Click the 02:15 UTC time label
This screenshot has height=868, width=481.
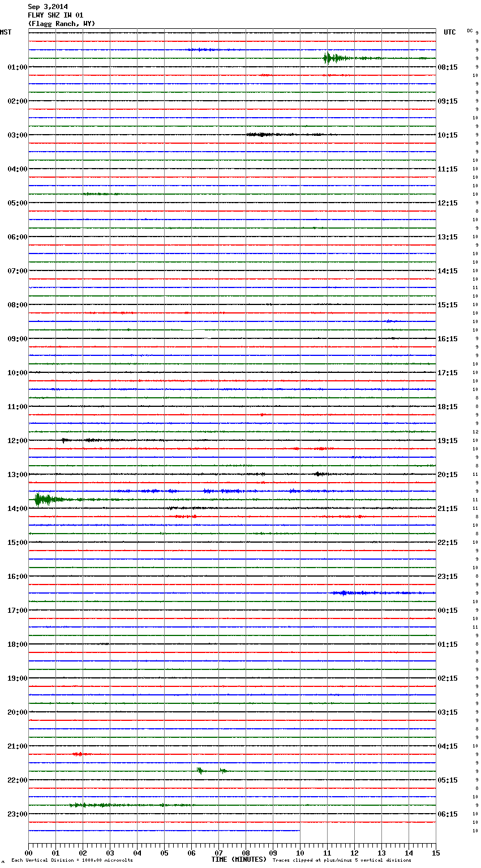click(x=448, y=678)
